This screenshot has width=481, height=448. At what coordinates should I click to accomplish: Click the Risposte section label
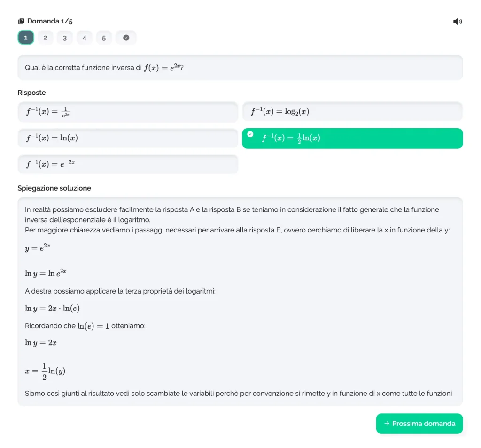[x=31, y=93]
